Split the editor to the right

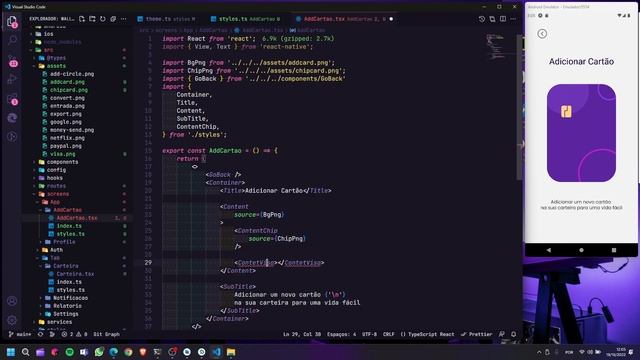(x=503, y=19)
